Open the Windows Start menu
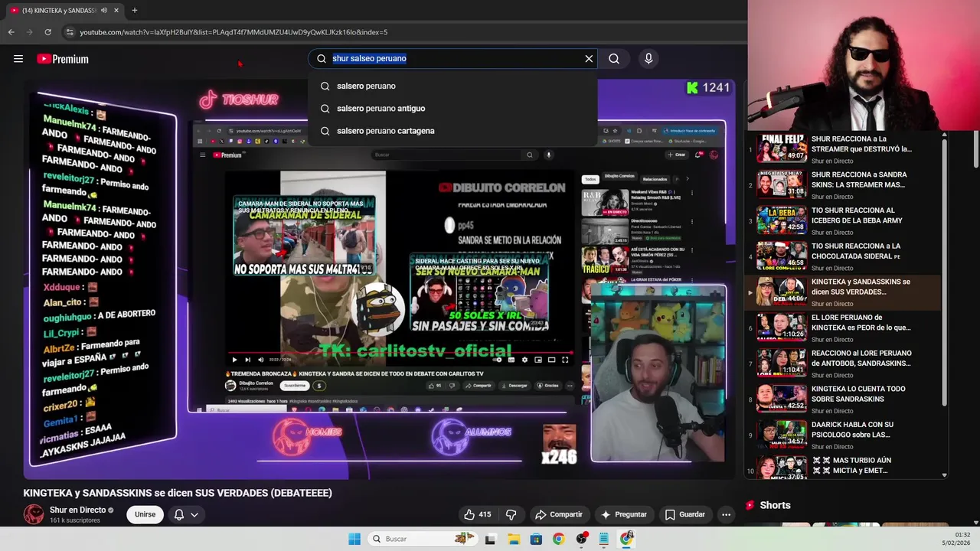 354,539
